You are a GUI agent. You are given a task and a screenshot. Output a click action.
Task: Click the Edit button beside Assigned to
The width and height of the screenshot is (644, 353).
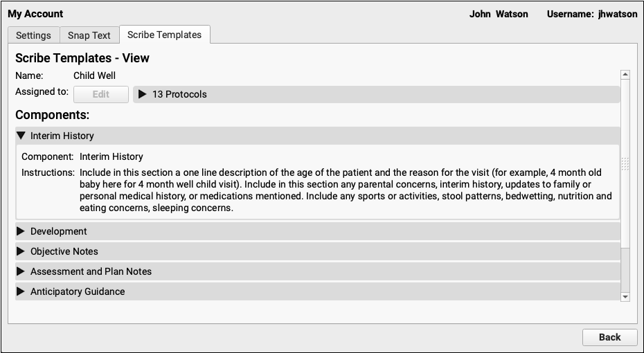[x=101, y=94]
